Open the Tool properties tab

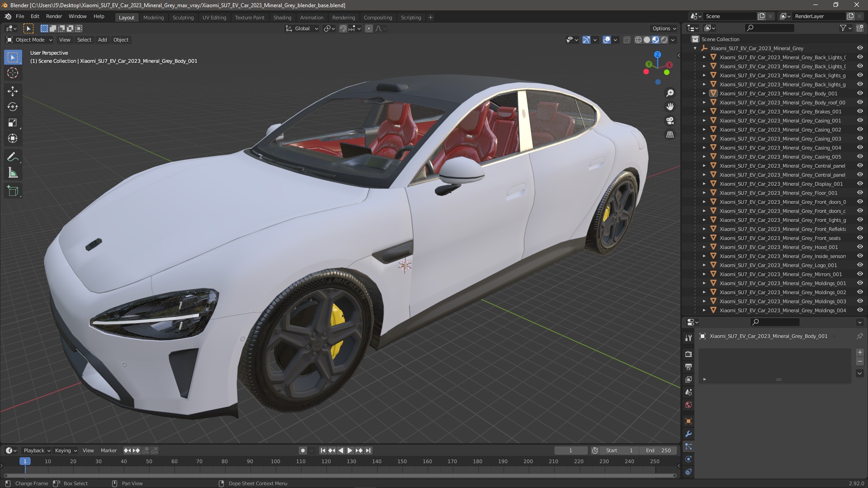coord(688,338)
